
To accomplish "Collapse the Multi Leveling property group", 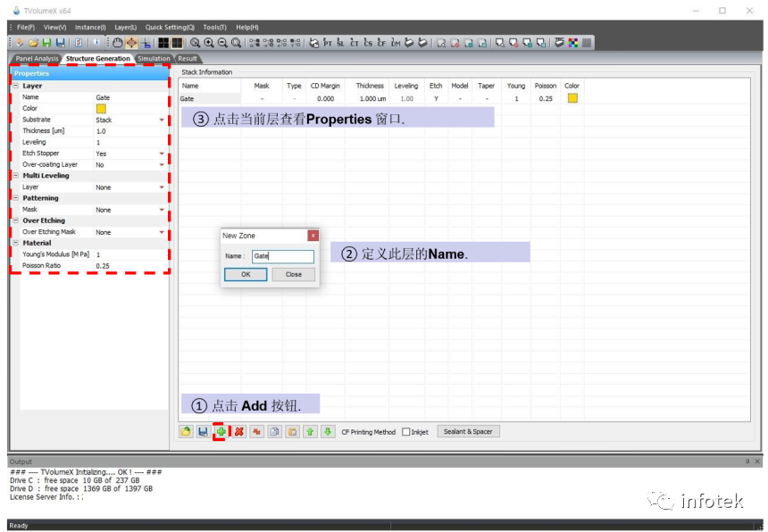I will point(16,176).
